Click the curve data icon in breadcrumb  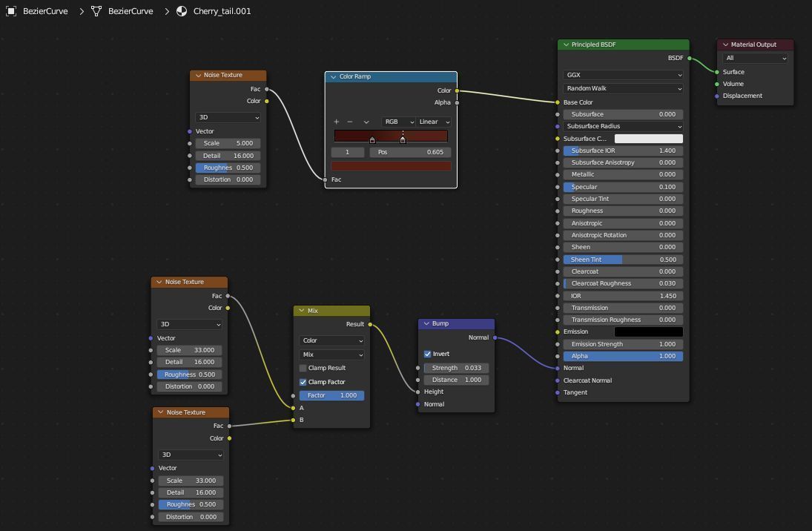[x=96, y=11]
